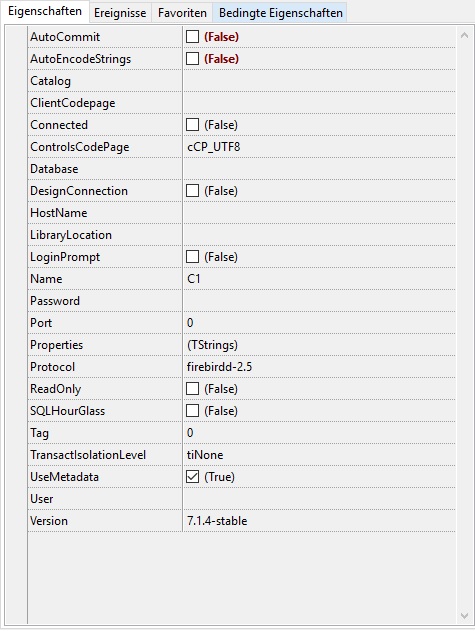Viewport: 475px width, 631px height.
Task: Click the Database value field
Action: click(x=319, y=169)
